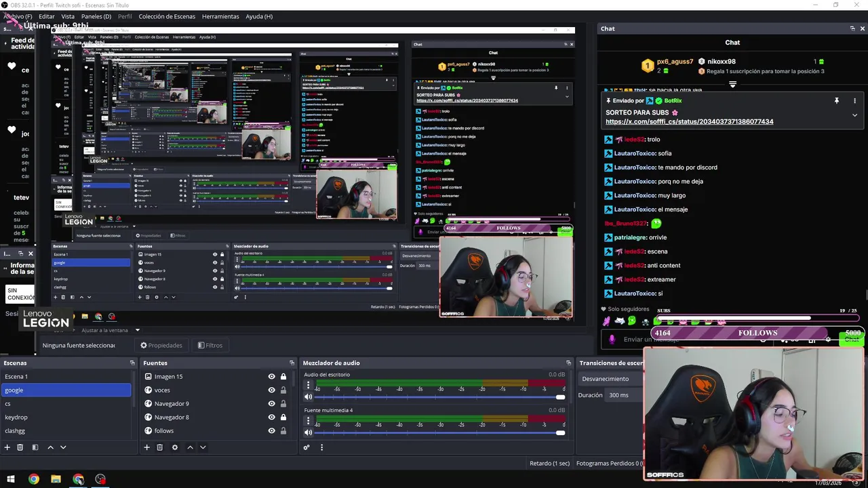Move selected scene up in Escenas list

pos(50,447)
